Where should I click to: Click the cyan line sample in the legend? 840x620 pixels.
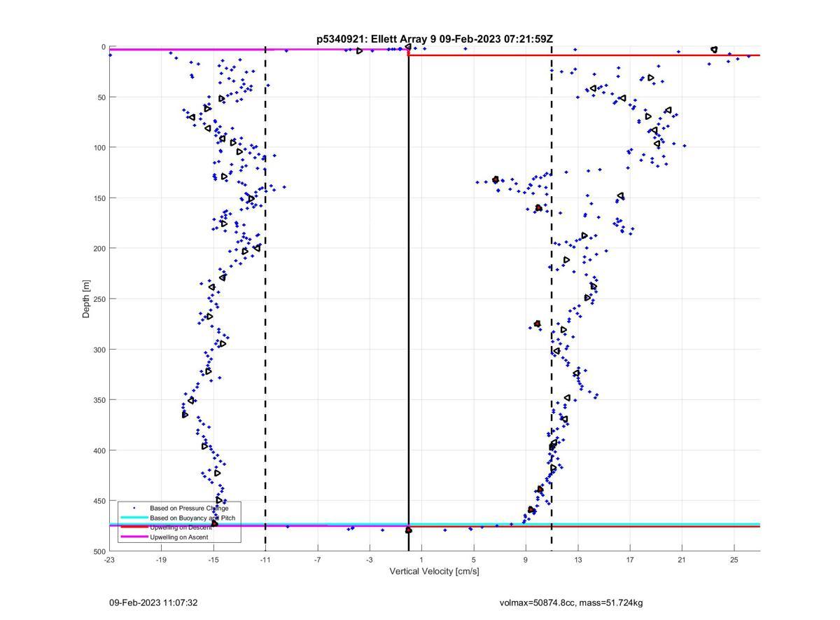134,517
